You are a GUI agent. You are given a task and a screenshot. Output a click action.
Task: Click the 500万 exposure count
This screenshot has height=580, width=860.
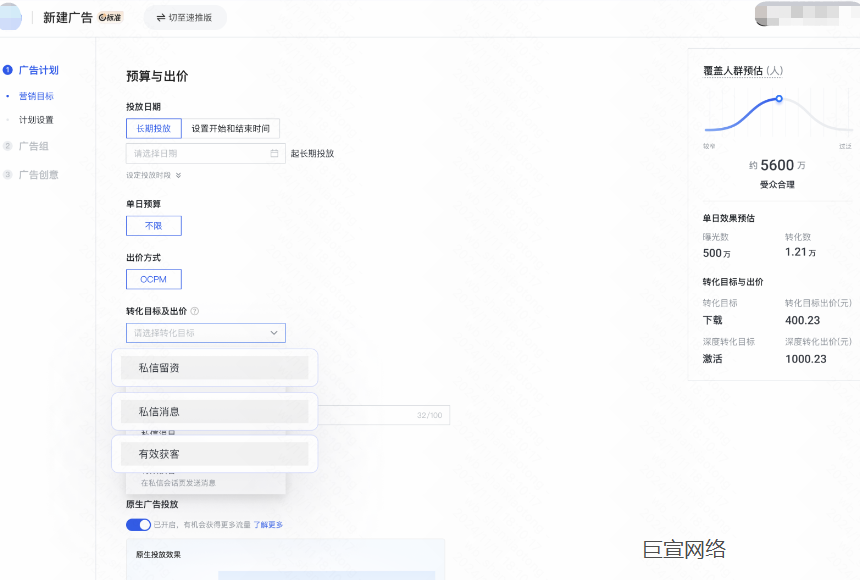tap(716, 253)
